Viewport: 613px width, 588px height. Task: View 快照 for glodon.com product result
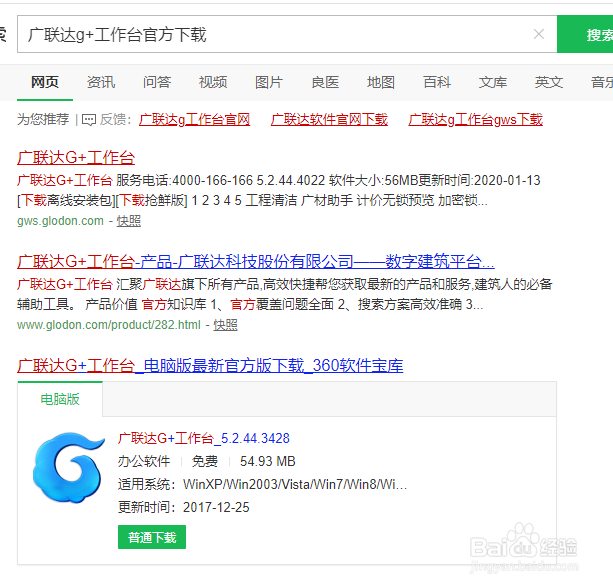[x=225, y=325]
